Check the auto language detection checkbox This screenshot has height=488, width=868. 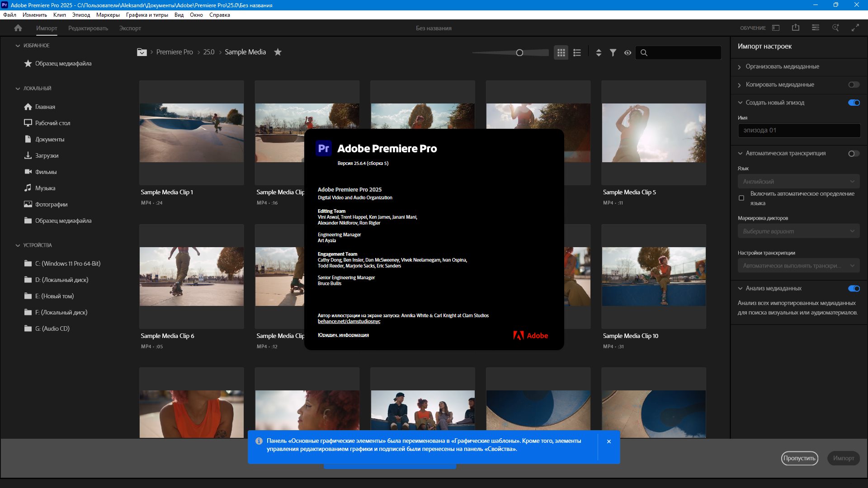coord(741,198)
